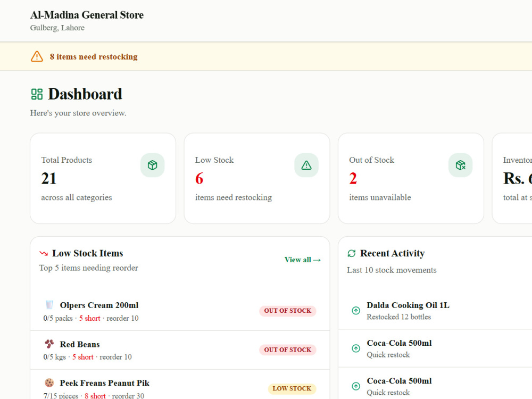Click the refresh icon beside Recent Activity

click(352, 253)
